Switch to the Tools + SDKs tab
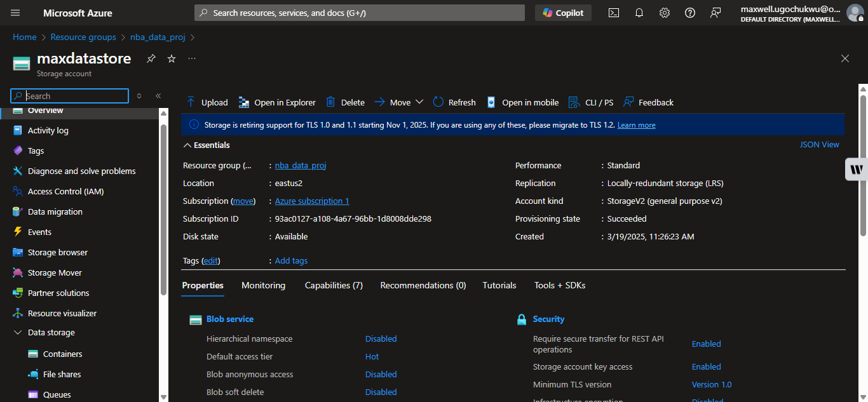 (x=560, y=285)
